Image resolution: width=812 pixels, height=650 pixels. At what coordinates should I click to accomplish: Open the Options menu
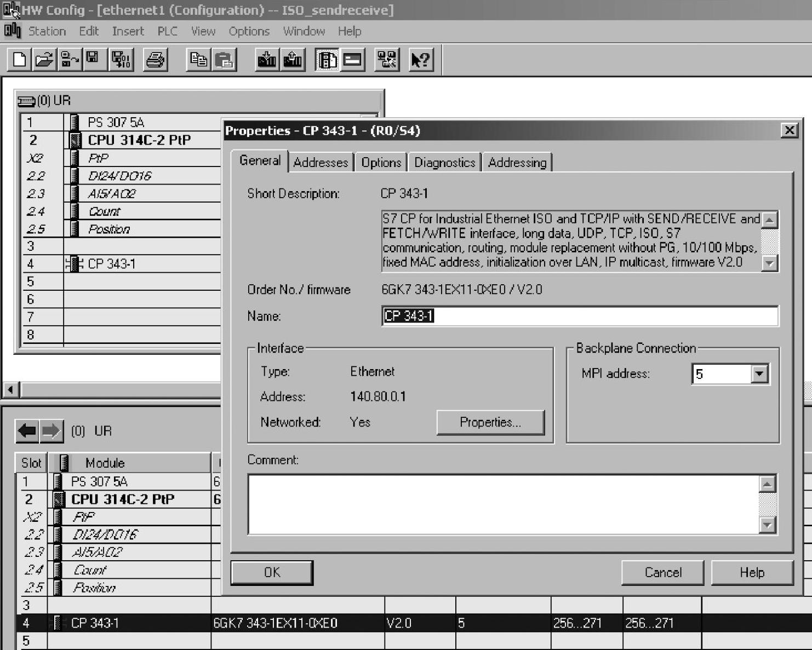click(x=249, y=31)
